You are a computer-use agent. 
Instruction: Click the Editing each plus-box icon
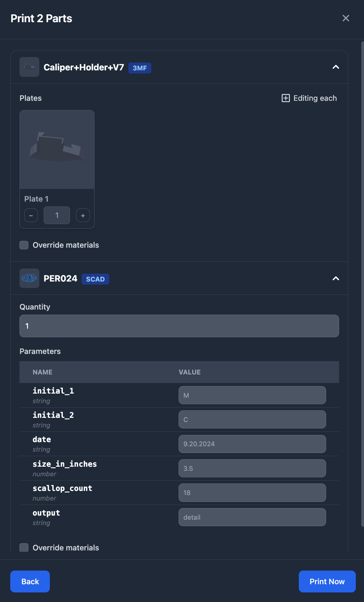285,98
